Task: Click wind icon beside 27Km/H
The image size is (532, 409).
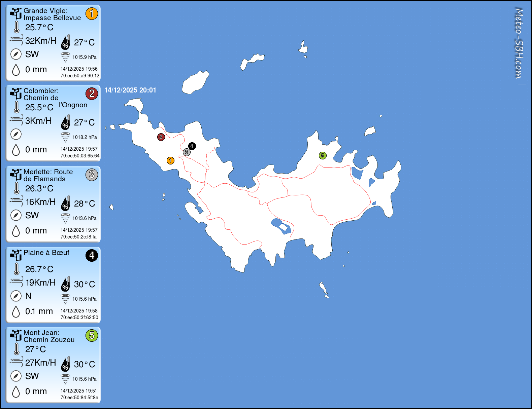Action: [x=16, y=362]
